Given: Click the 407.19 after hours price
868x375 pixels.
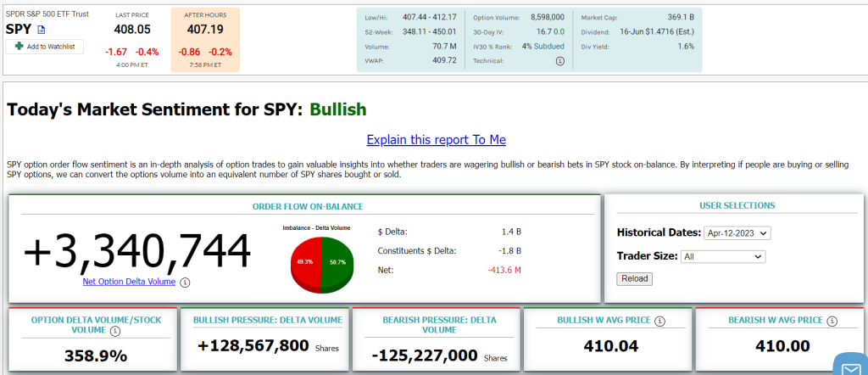Looking at the screenshot, I should coord(205,30).
